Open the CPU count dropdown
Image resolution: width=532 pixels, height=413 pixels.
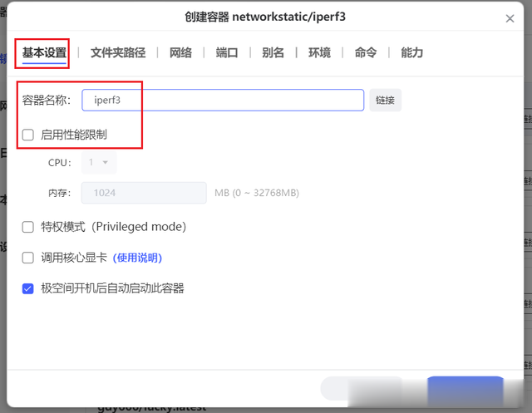[99, 162]
